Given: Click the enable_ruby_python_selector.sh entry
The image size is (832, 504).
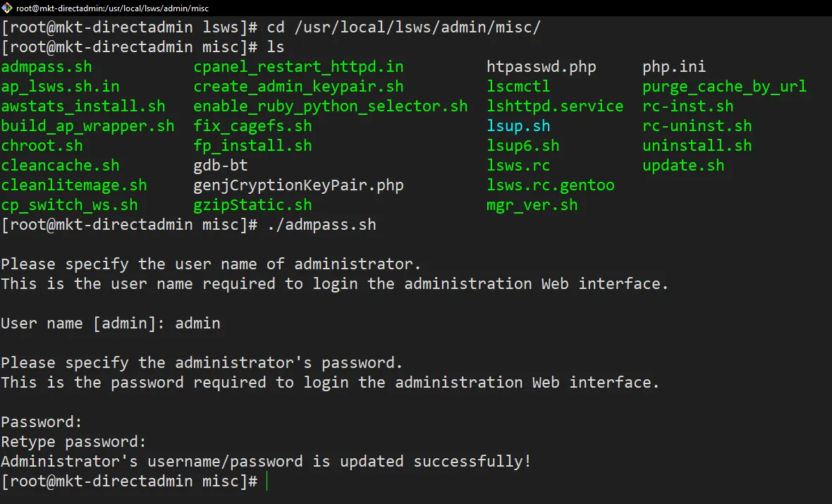Looking at the screenshot, I should pyautogui.click(x=331, y=106).
